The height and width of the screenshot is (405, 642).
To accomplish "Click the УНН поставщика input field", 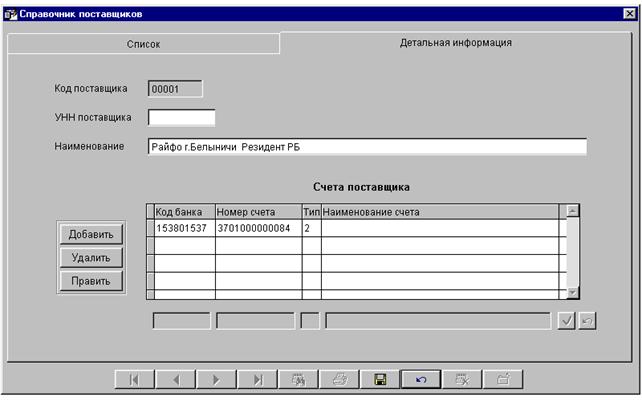I will click(x=181, y=118).
